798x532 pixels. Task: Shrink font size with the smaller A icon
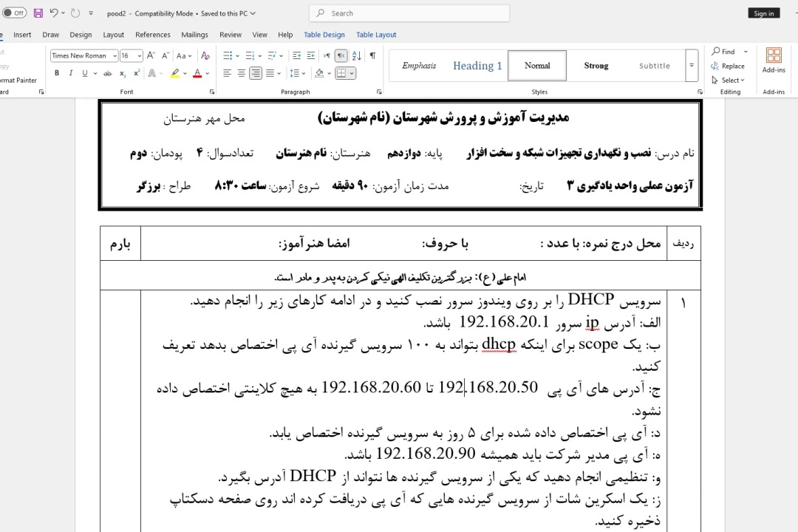pos(166,55)
